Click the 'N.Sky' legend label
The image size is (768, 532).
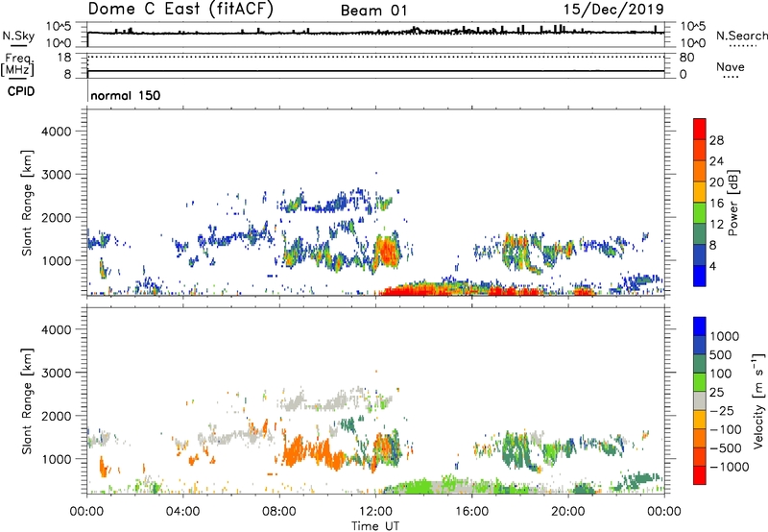(x=18, y=36)
